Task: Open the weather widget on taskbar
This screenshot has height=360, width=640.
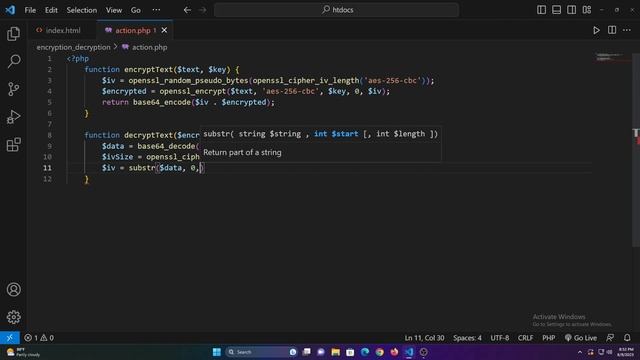Action: (24, 352)
